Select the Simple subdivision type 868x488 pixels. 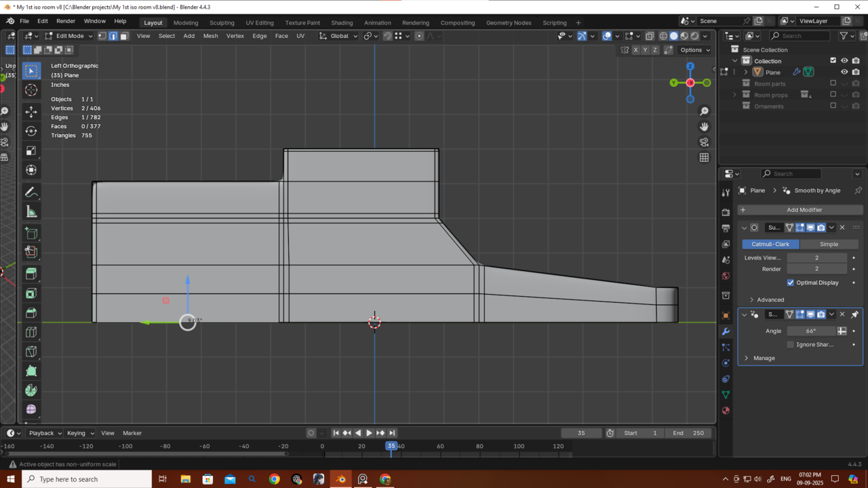tap(829, 244)
